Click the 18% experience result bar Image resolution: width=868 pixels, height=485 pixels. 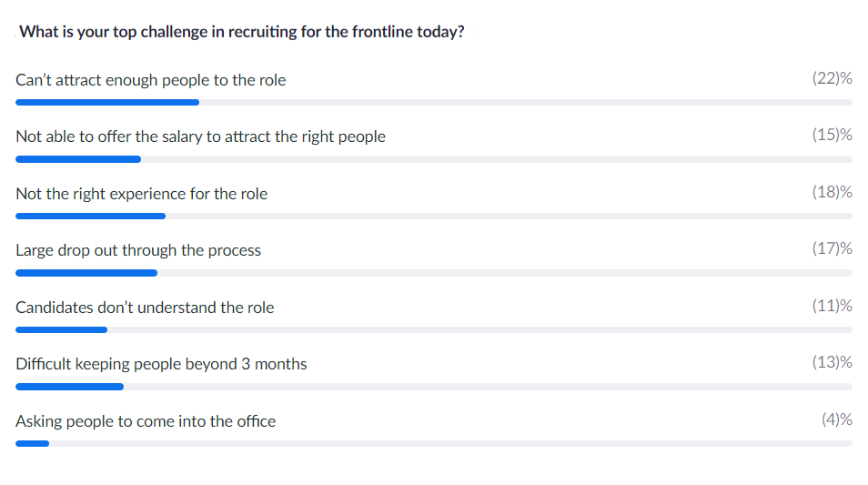434,216
